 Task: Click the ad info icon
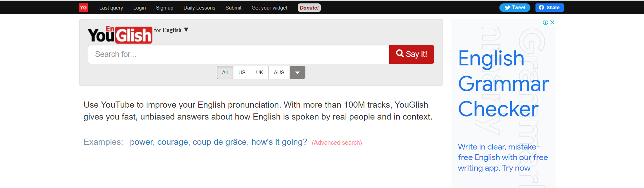pyautogui.click(x=545, y=22)
